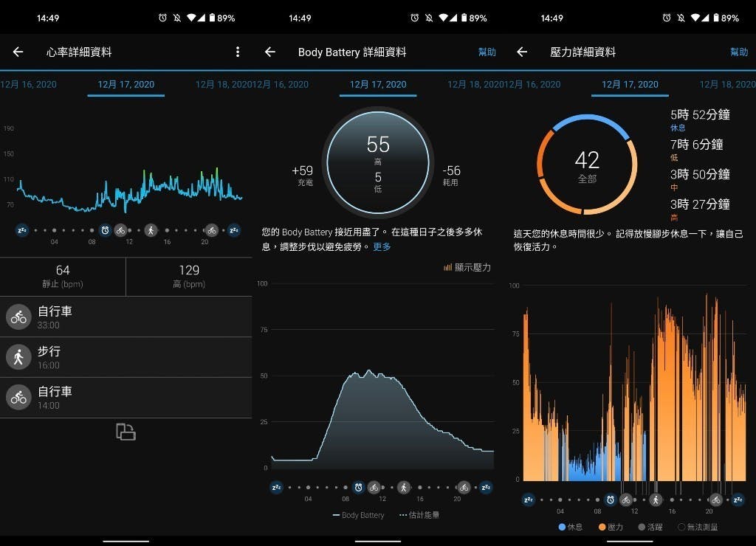Tap the 3時 27分鐘 high stress duration

coord(700,204)
